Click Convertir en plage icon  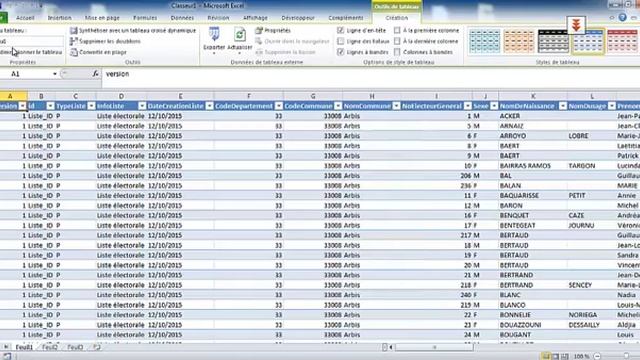(x=73, y=52)
